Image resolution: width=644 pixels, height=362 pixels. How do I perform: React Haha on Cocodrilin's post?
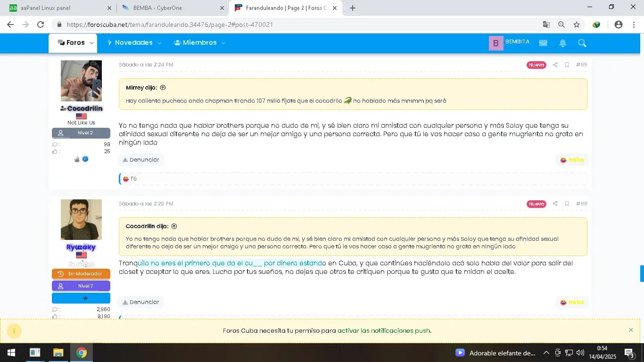[x=572, y=160]
